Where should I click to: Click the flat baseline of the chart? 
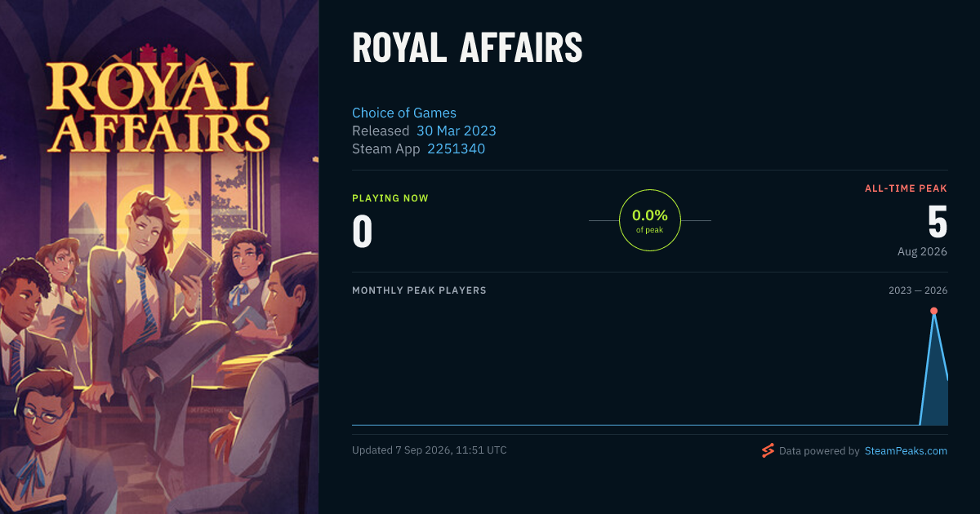coord(635,425)
